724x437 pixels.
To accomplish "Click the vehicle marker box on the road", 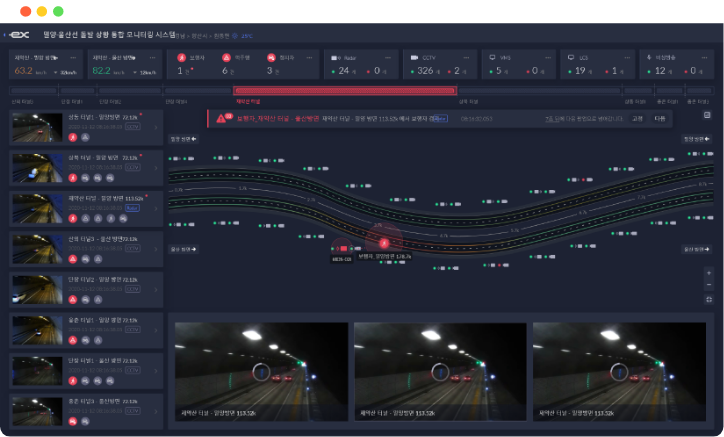I will coord(343,248).
